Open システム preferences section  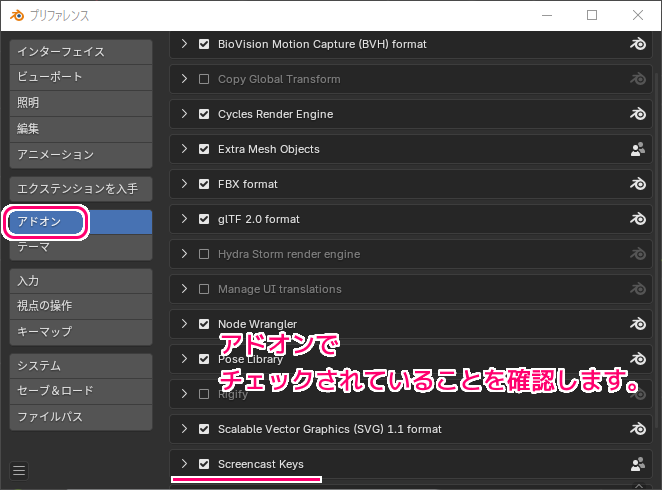tap(81, 366)
